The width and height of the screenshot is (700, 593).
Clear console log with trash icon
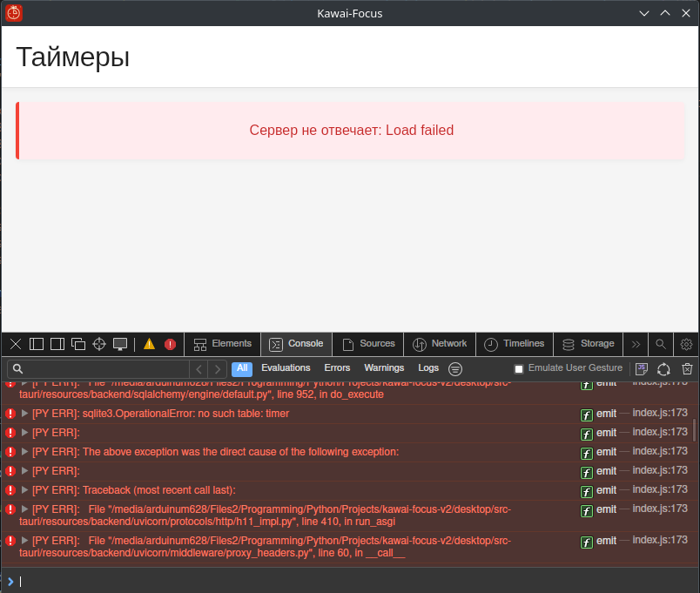[687, 369]
